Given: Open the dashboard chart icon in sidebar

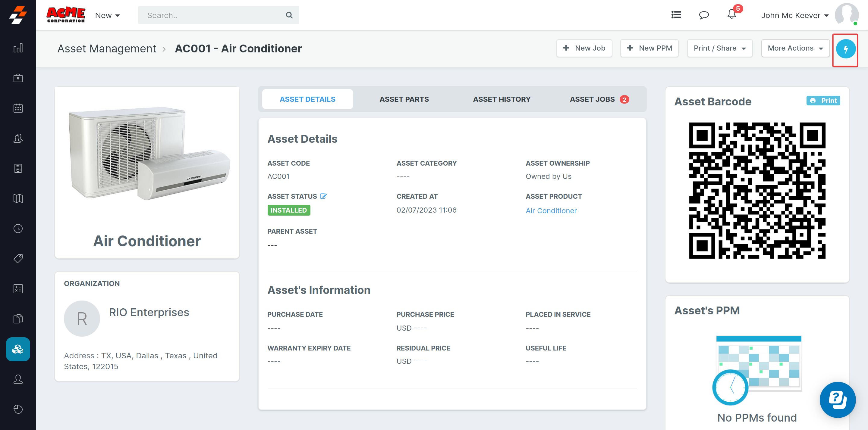Looking at the screenshot, I should [x=18, y=48].
